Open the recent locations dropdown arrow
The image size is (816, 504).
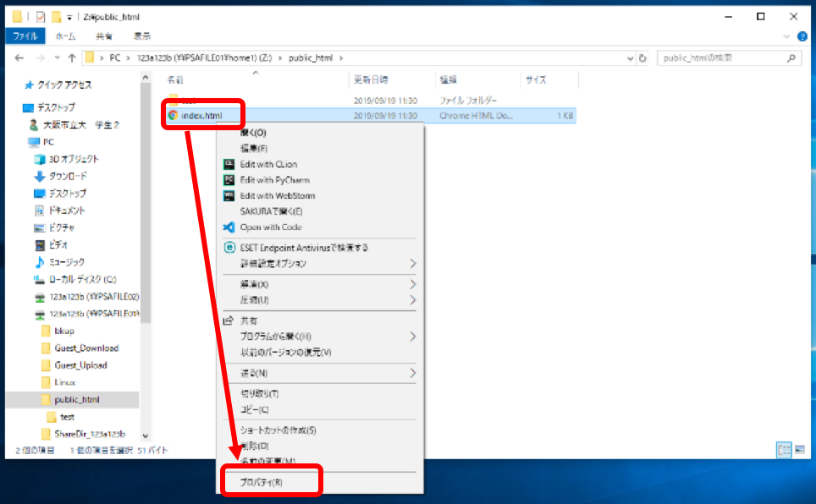click(58, 58)
